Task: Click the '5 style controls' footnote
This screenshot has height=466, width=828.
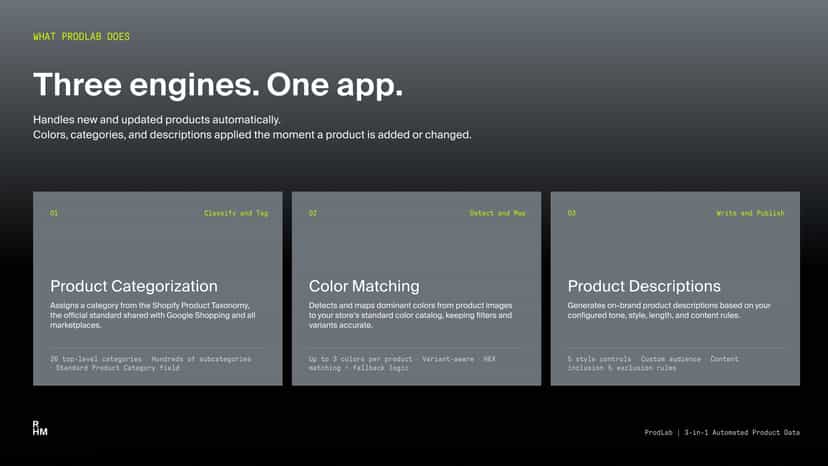Action: click(x=599, y=359)
